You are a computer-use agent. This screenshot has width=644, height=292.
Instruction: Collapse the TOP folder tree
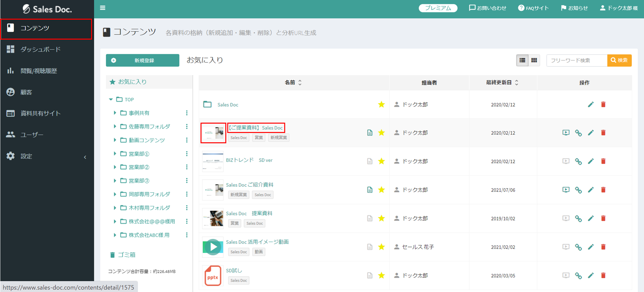coord(111,99)
